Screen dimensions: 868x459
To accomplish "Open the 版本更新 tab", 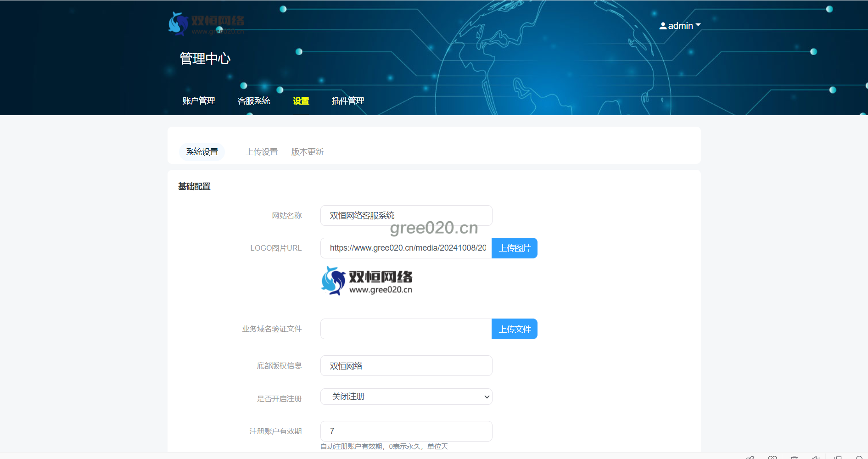I will [x=308, y=152].
